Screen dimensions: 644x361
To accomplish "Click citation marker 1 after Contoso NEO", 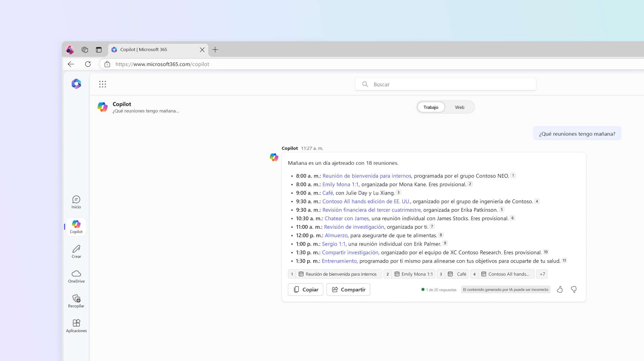I will [x=513, y=175].
